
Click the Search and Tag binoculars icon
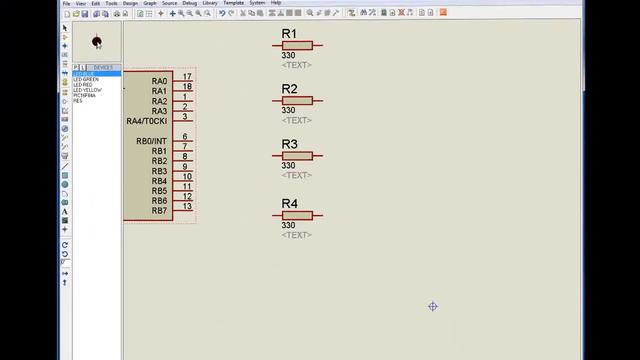tap(363, 13)
